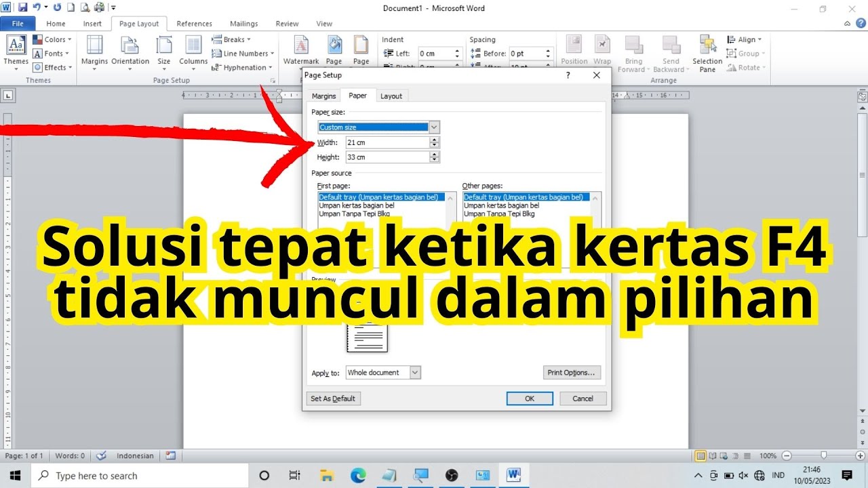Click the zoom slider handle
The width and height of the screenshot is (868, 488).
click(x=823, y=456)
